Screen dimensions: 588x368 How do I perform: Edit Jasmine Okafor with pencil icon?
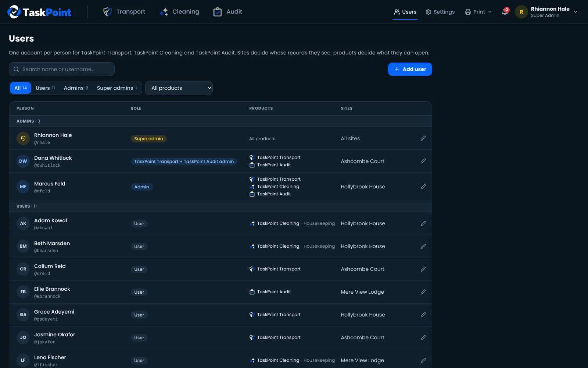pos(423,337)
